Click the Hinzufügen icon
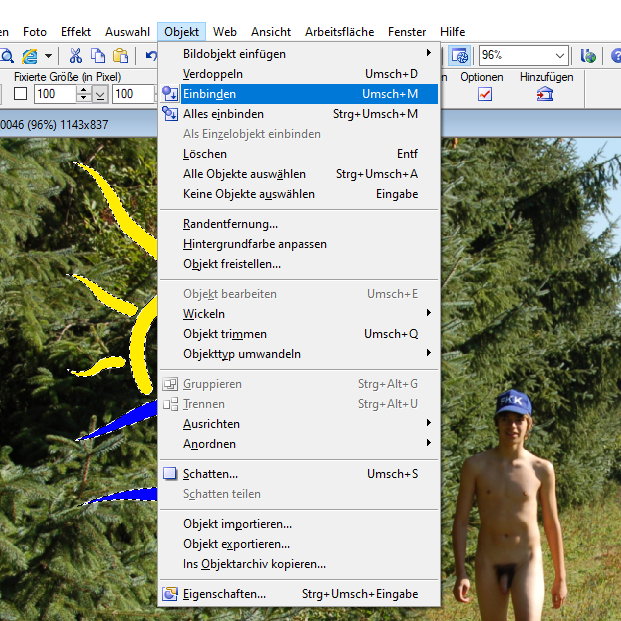This screenshot has width=621, height=621. tap(545, 94)
